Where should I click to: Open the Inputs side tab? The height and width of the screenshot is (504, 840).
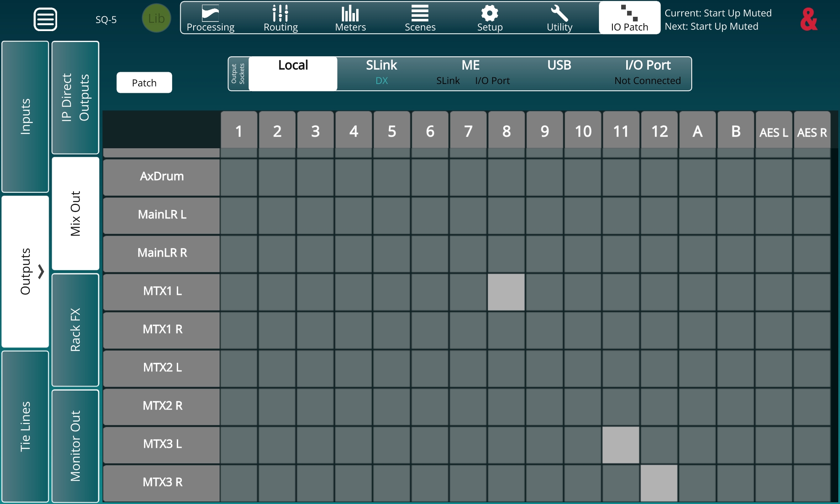click(x=25, y=116)
